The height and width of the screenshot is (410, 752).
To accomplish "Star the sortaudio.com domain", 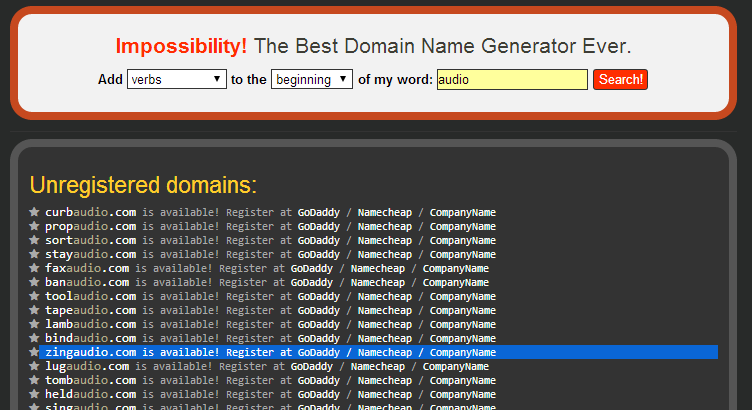I will [x=34, y=240].
